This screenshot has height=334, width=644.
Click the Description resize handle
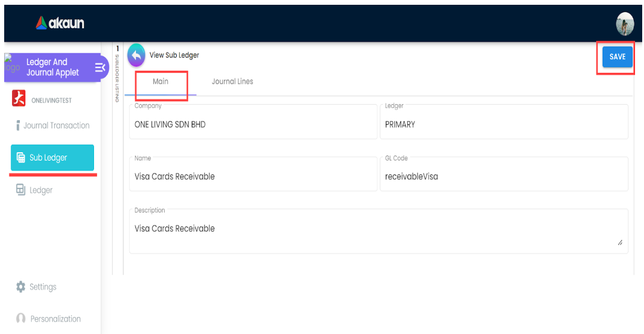click(620, 242)
